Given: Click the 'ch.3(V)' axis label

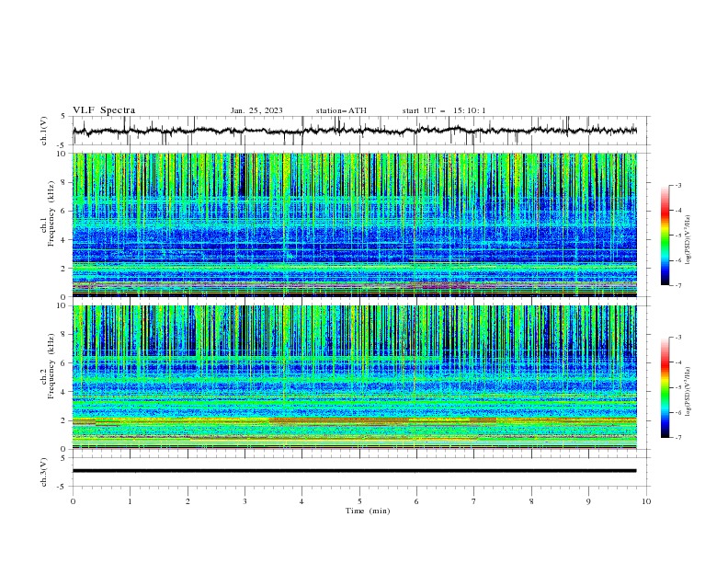Looking at the screenshot, I should point(44,472).
